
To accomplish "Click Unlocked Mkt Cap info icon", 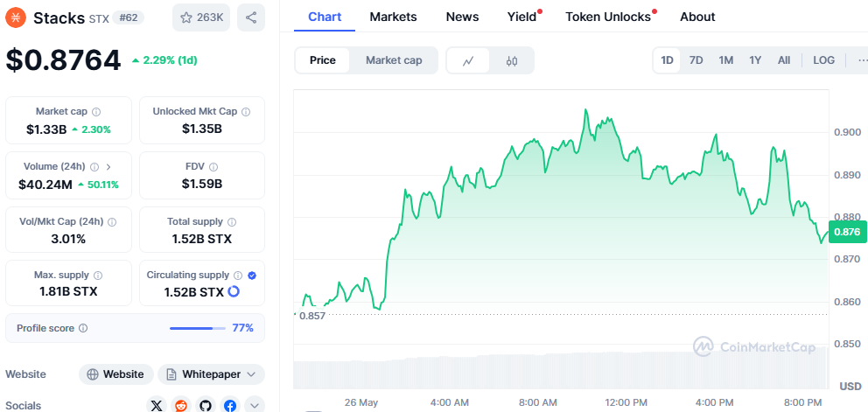I will tap(247, 112).
